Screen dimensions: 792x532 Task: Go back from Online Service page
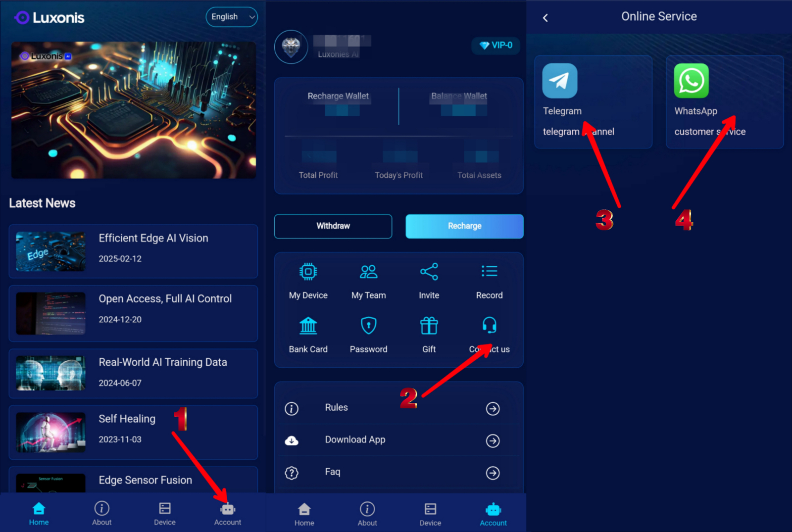coord(545,18)
